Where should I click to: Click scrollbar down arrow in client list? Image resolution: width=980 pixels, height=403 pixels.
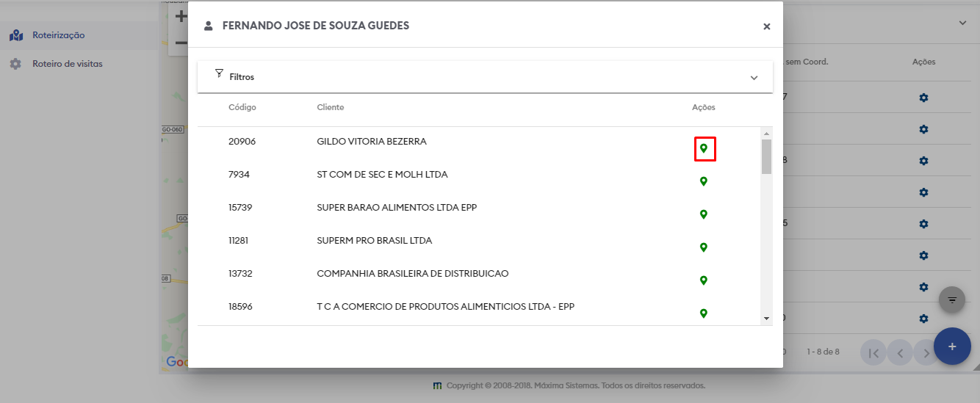click(766, 319)
